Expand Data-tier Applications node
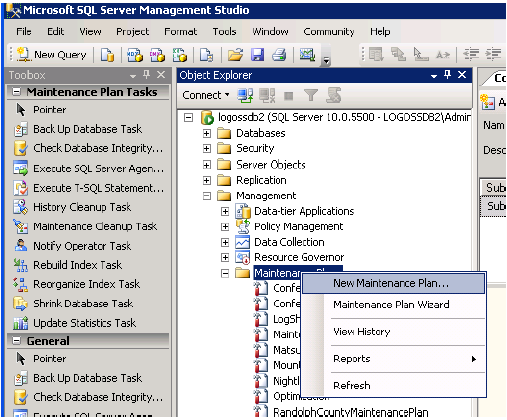 pyautogui.click(x=225, y=211)
